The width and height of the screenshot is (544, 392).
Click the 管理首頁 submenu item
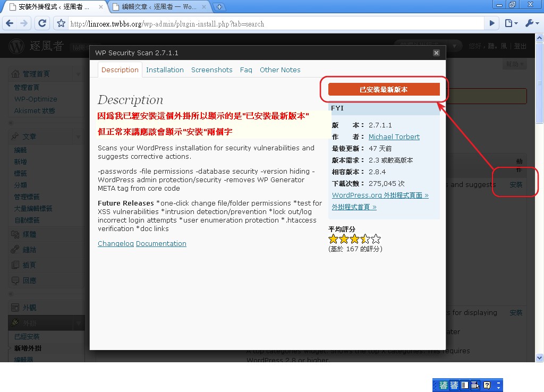click(27, 87)
